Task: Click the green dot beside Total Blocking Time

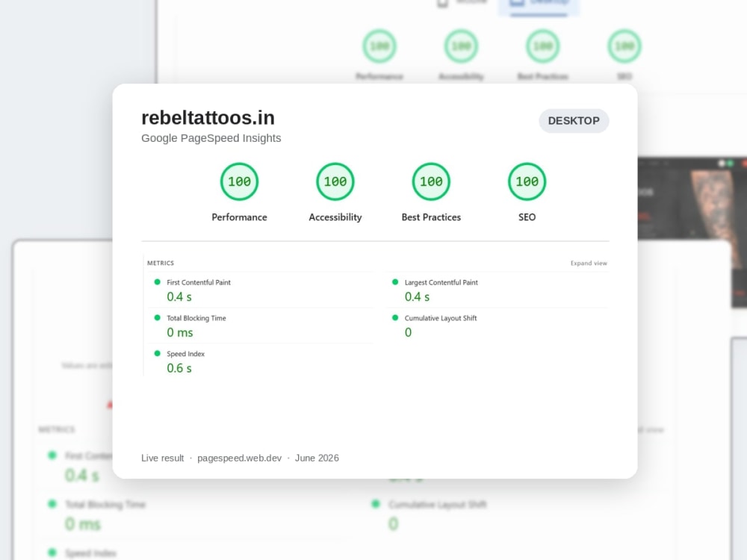Action: coord(157,317)
